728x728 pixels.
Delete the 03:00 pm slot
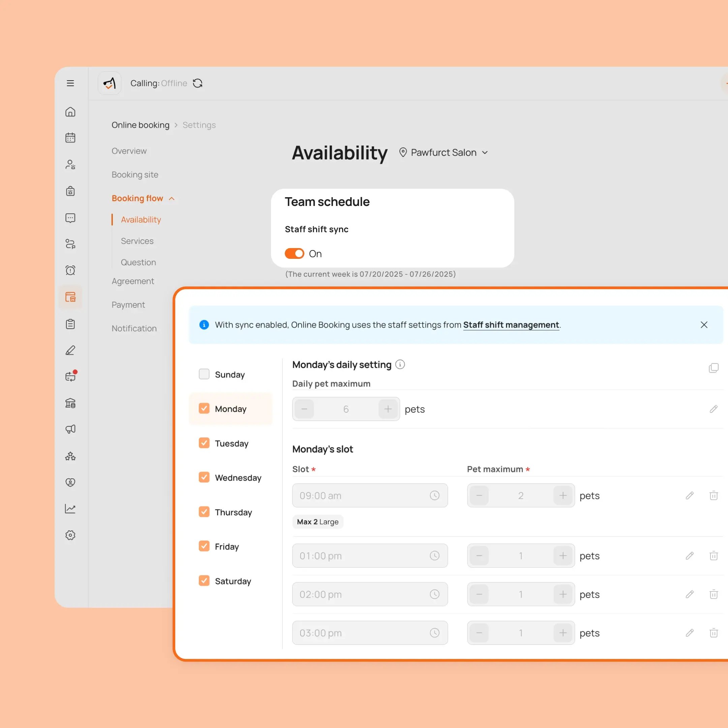(x=714, y=633)
